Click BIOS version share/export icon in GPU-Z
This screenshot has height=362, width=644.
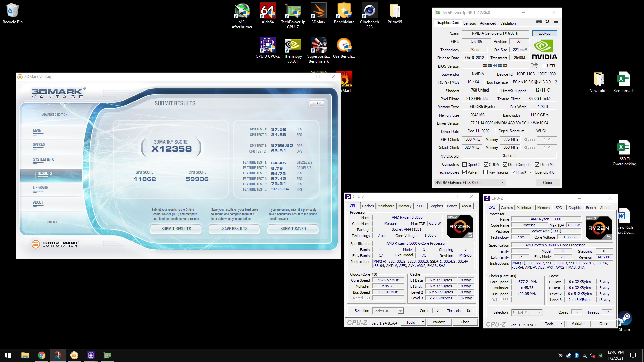click(x=534, y=66)
